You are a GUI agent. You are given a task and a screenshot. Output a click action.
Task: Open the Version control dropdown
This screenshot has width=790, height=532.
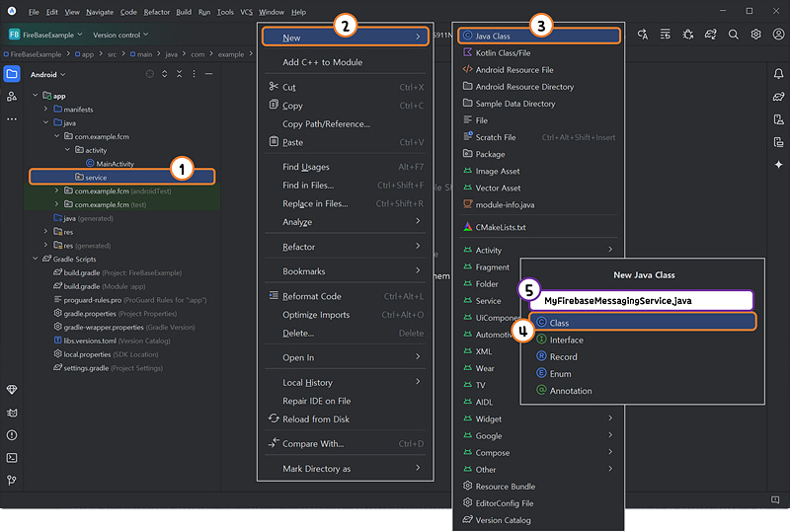pyautogui.click(x=120, y=35)
